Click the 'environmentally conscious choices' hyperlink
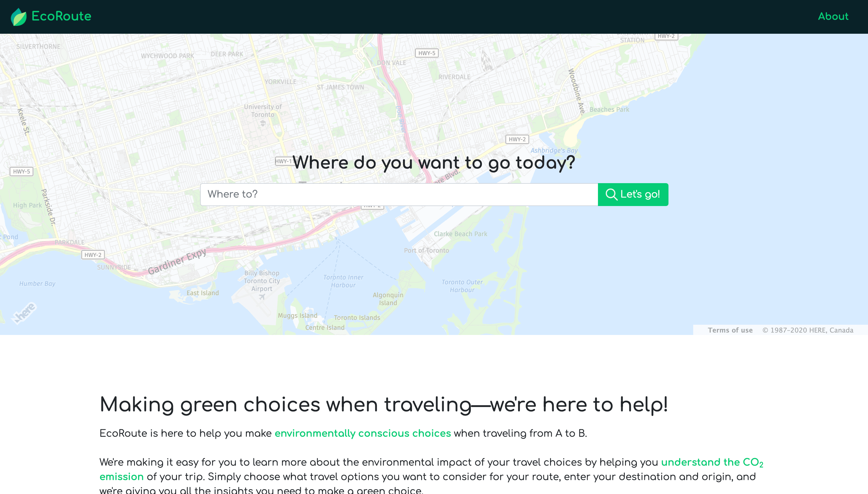The width and height of the screenshot is (868, 494). 363,433
